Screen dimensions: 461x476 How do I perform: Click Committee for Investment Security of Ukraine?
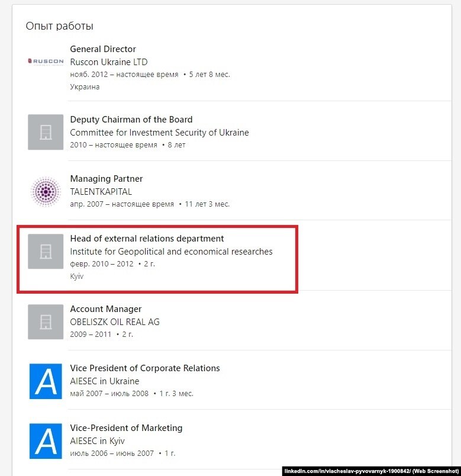coord(159,133)
